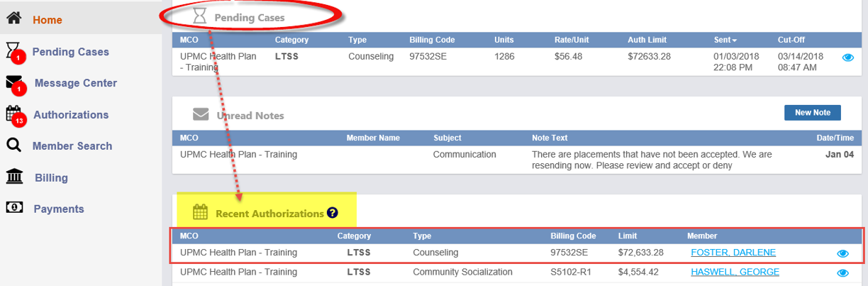Viewport: 868px width, 286px height.
Task: Open the Member Search menu item
Action: tap(72, 145)
